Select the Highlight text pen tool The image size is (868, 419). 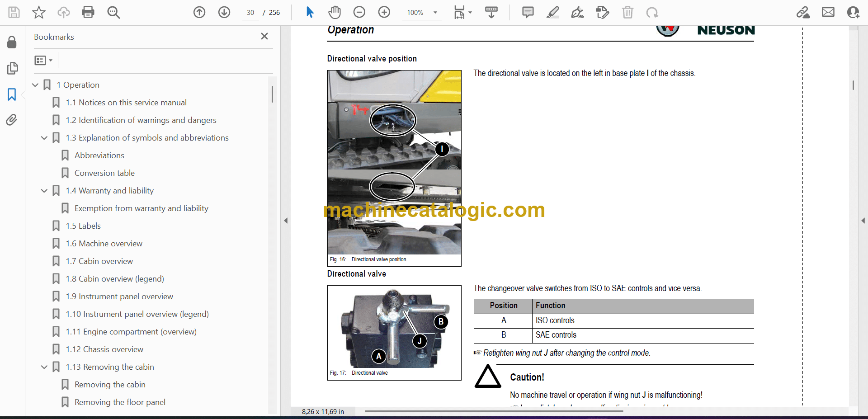(x=552, y=12)
